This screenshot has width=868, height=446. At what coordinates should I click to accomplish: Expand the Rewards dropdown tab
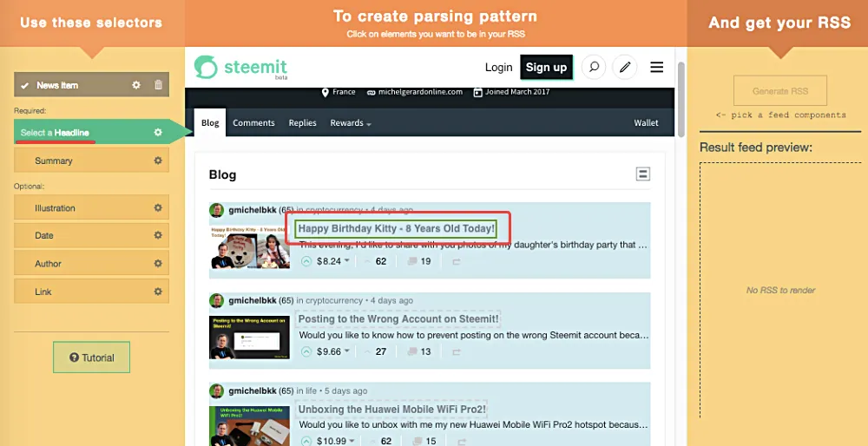pyautogui.click(x=351, y=123)
